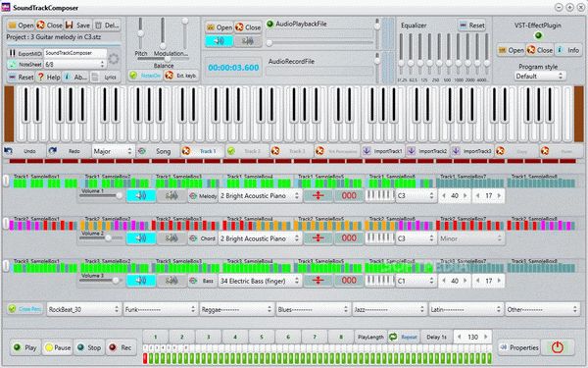
Task: Click Track 2 gray waveform button
Action: 171,238
